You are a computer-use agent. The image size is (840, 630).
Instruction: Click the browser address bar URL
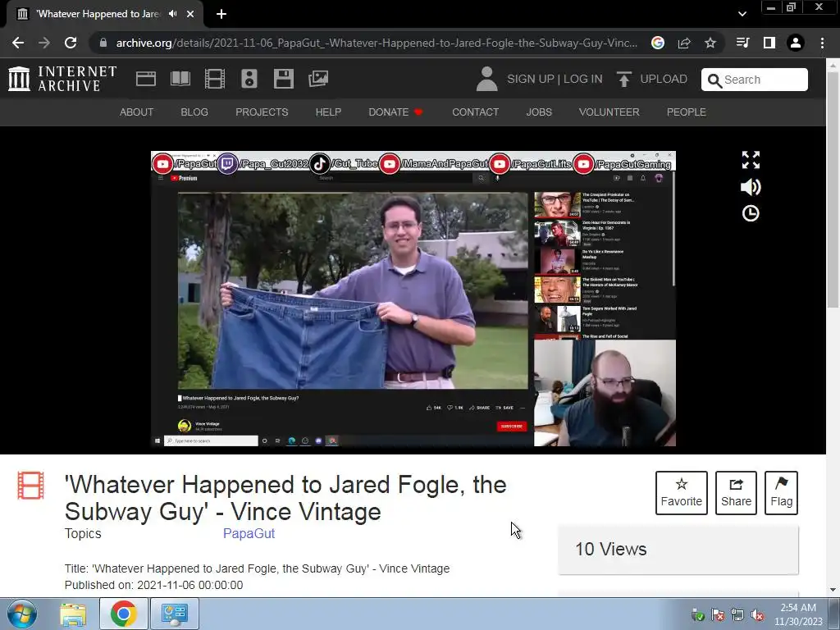click(377, 43)
